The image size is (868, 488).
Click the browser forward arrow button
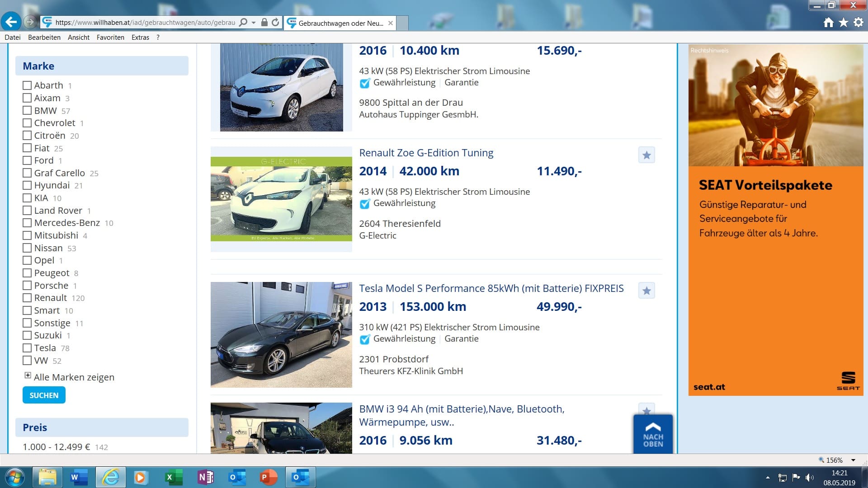30,22
